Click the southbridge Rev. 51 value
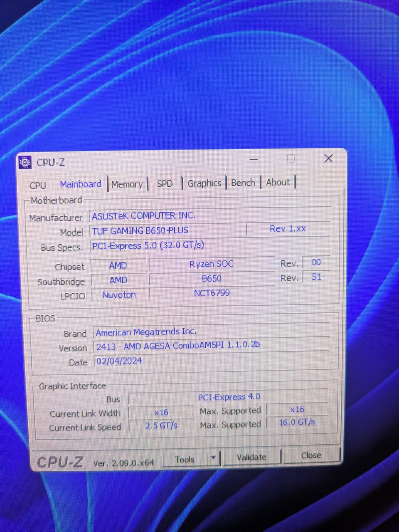 point(316,277)
